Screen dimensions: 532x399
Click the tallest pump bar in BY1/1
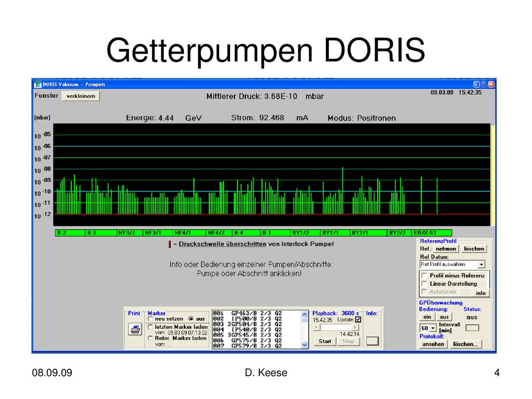pyautogui.click(x=343, y=191)
